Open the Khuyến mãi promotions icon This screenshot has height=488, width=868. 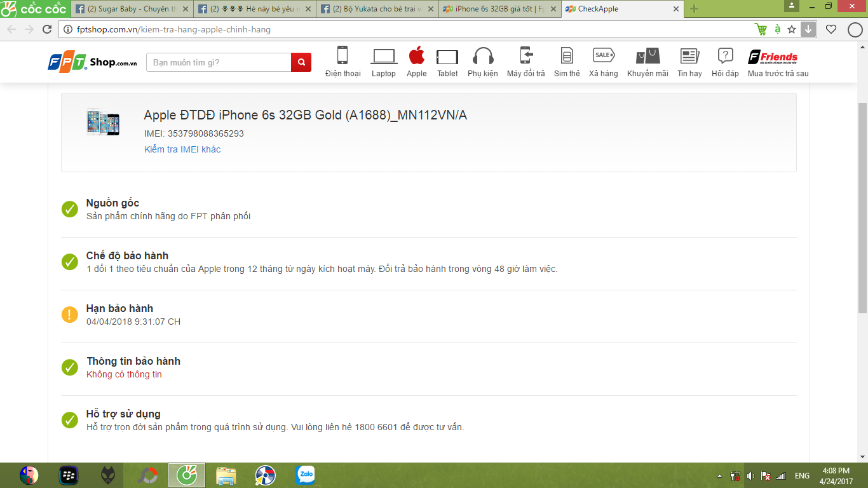pyautogui.click(x=648, y=62)
